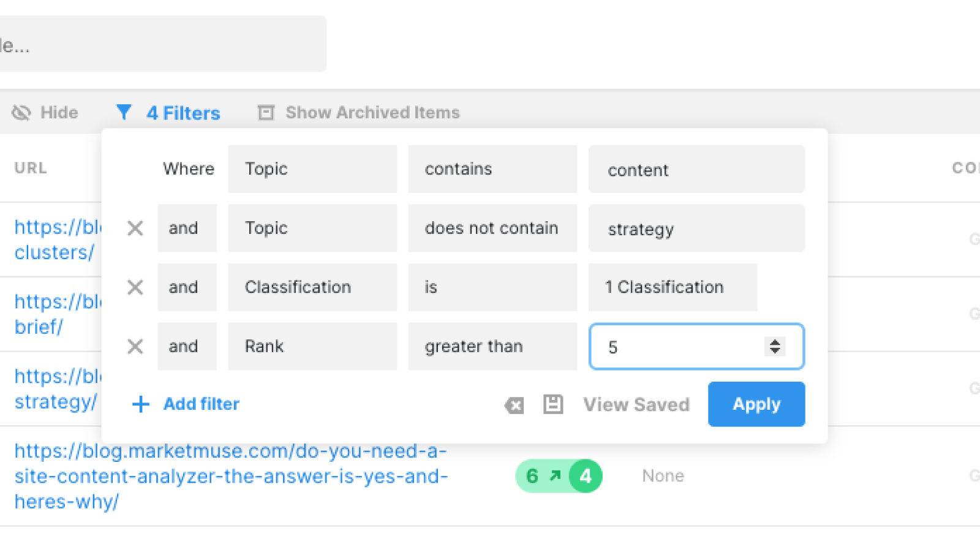Edit the content value field
This screenshot has height=536, width=980.
click(696, 169)
